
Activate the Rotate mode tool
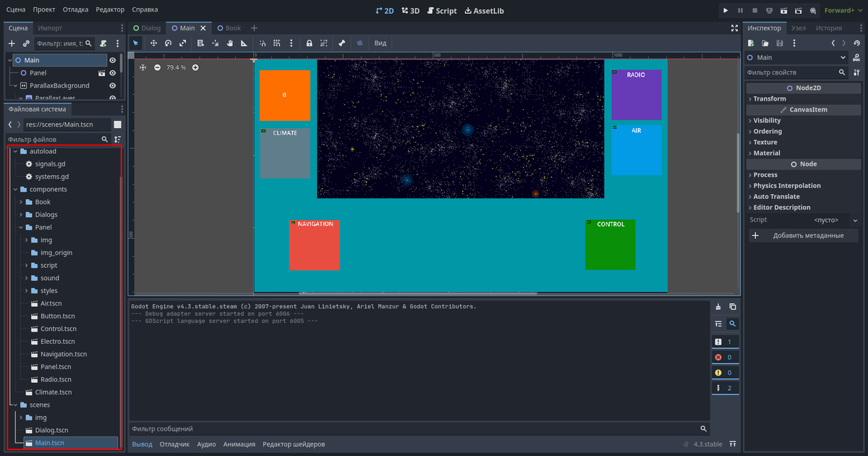coord(168,43)
